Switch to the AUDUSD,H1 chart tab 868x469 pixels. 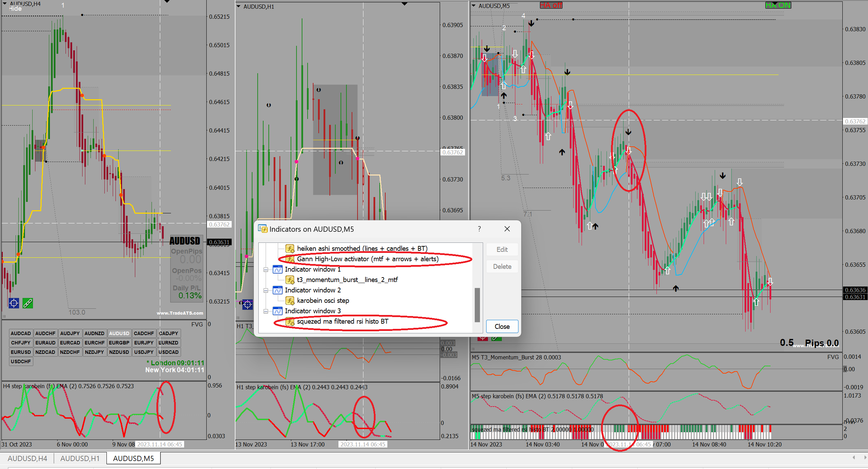(x=80, y=458)
